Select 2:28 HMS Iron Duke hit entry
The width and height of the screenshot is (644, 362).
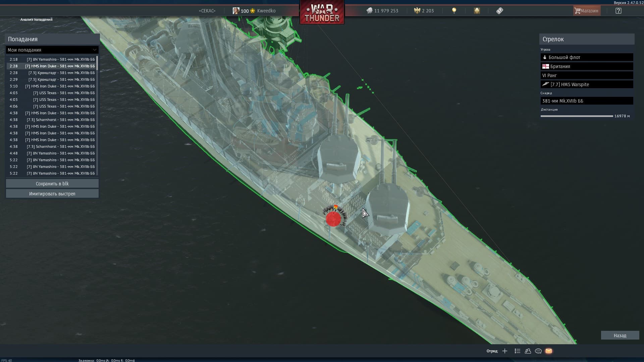(51, 66)
